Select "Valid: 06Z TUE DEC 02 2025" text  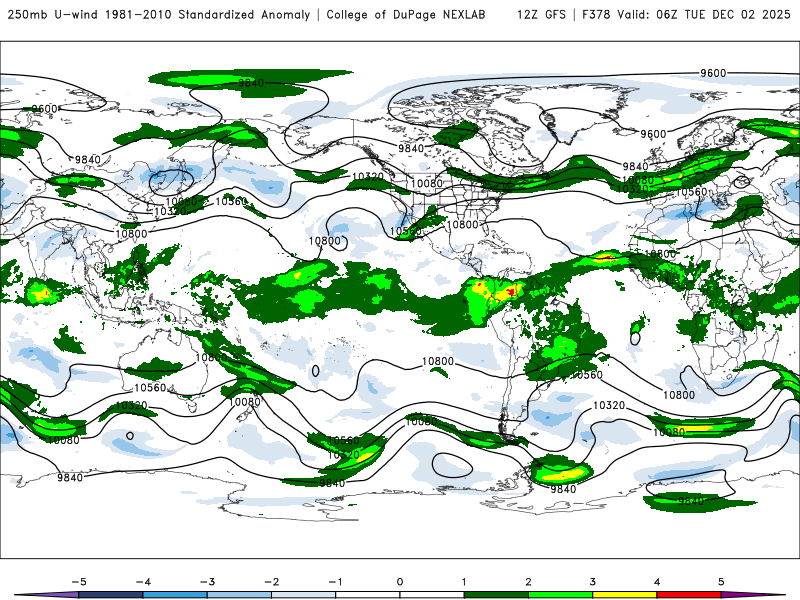(704, 14)
